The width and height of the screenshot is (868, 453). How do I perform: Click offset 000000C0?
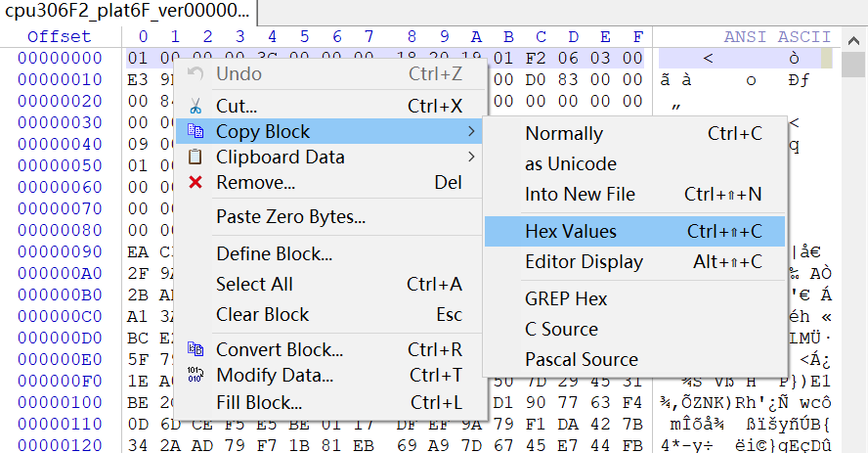(x=60, y=316)
